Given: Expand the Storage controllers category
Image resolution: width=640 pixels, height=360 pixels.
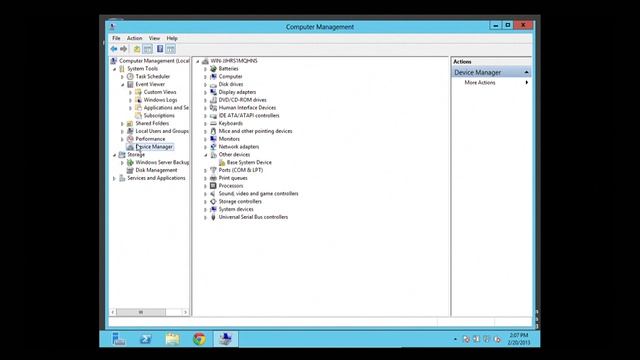Looking at the screenshot, I should click(205, 202).
